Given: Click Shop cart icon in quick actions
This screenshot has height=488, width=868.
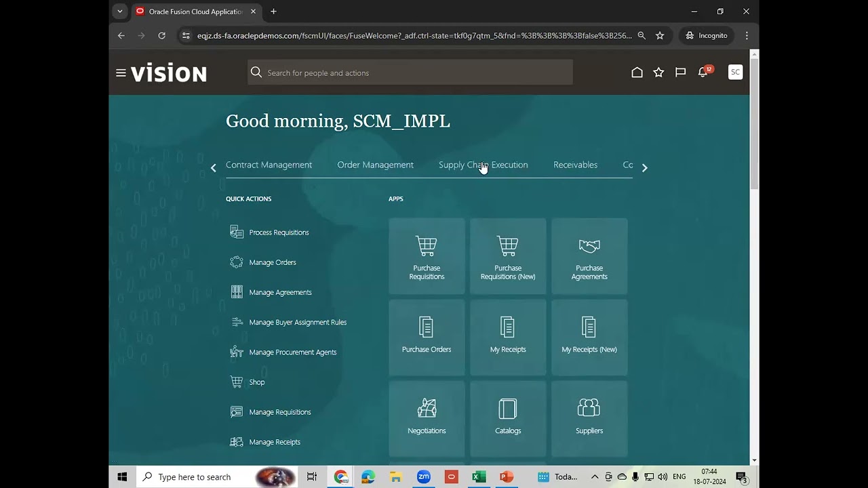Looking at the screenshot, I should coord(237,382).
